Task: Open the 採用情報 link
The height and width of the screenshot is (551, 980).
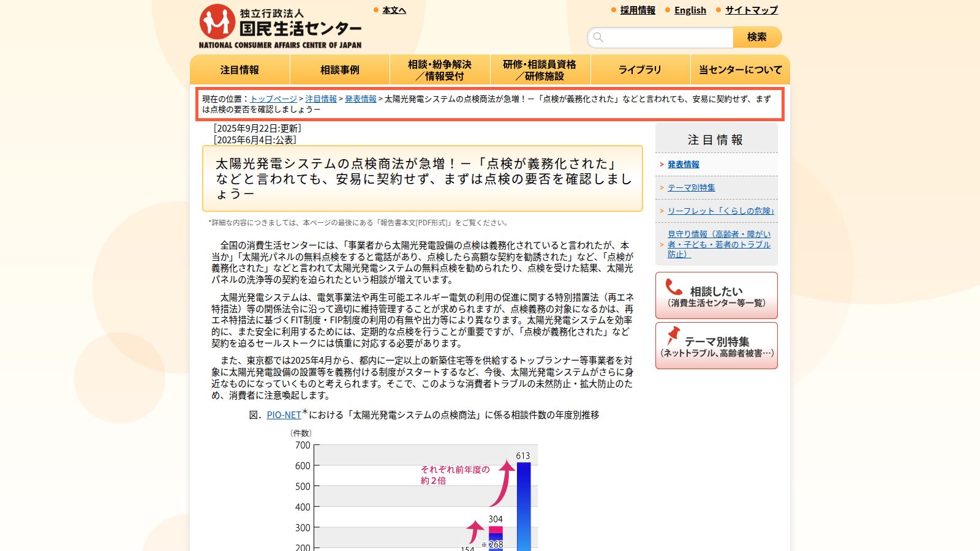Action: pos(638,10)
